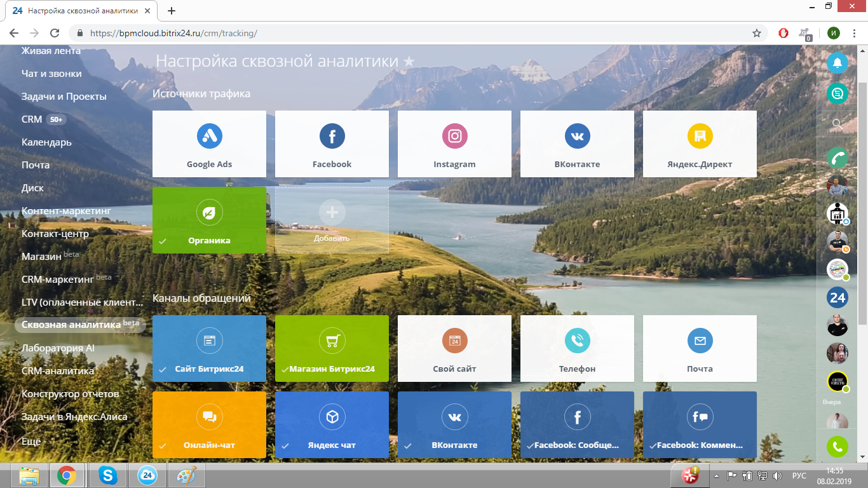The image size is (868, 488).
Task: Open Paint from the Windows taskbar
Action: pos(187,475)
